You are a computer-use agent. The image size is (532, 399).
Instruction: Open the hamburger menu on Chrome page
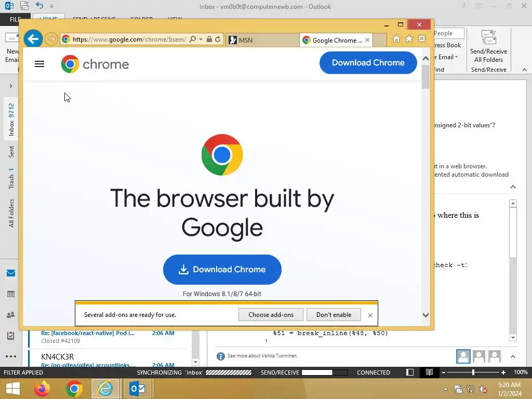pyautogui.click(x=39, y=64)
